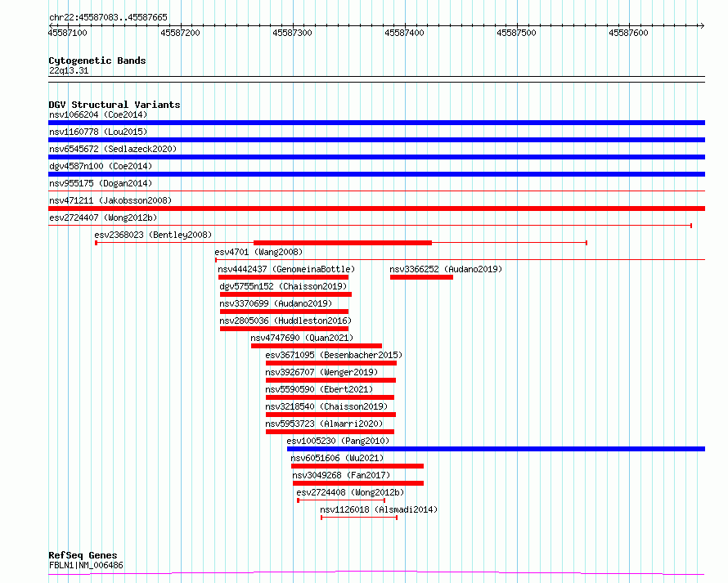This screenshot has width=728, height=583.
Task: Click the right arrow end of the ruler
Action: point(702,25)
